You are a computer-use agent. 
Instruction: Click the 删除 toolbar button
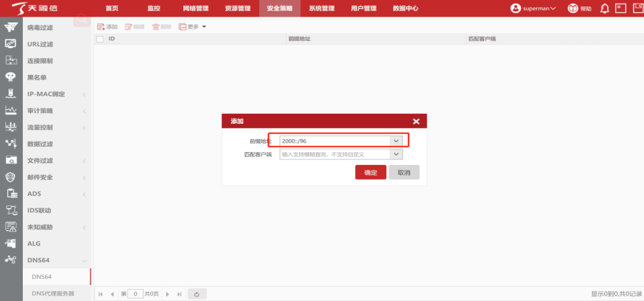[x=162, y=27]
